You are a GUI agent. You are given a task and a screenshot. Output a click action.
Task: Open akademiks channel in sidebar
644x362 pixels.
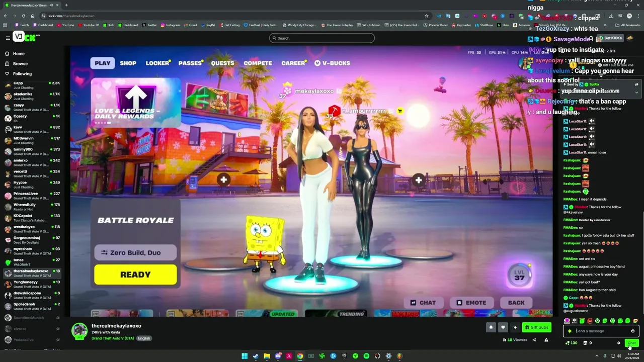coord(31,96)
